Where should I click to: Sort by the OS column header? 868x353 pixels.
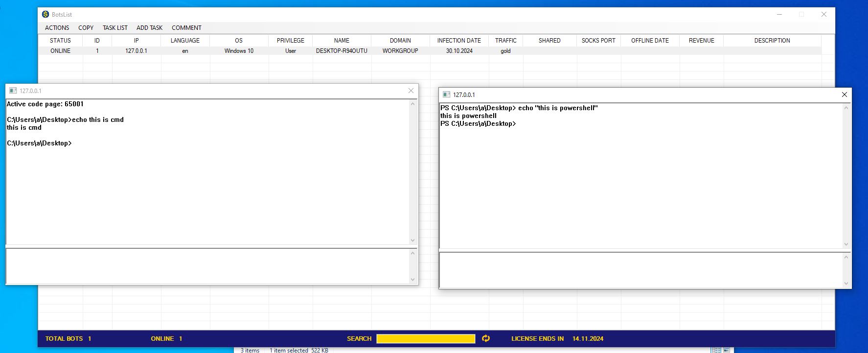click(239, 41)
